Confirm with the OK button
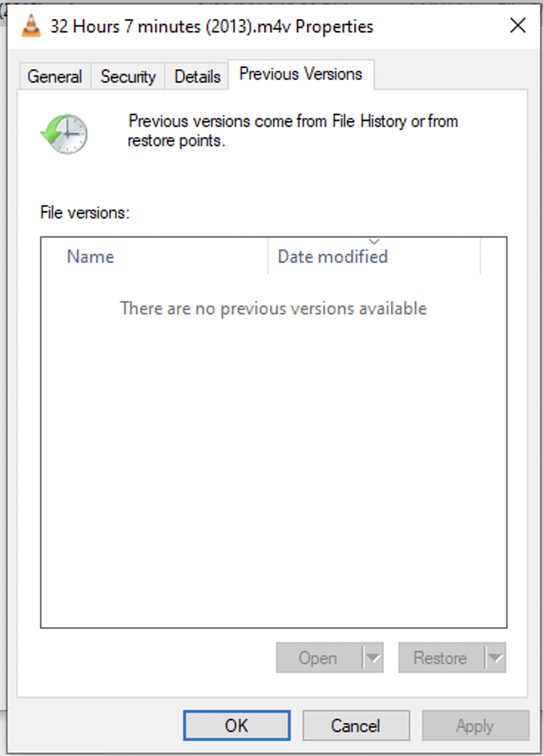 [237, 725]
